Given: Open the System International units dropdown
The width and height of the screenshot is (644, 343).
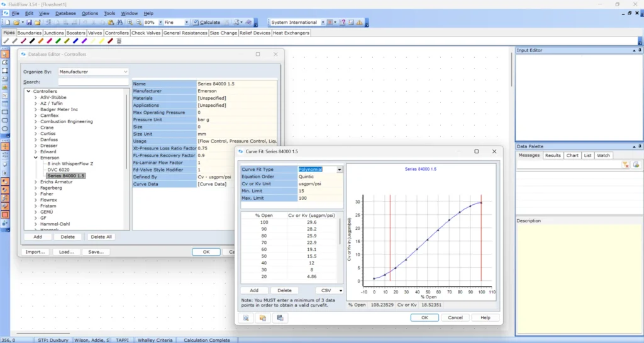Looking at the screenshot, I should [x=323, y=23].
